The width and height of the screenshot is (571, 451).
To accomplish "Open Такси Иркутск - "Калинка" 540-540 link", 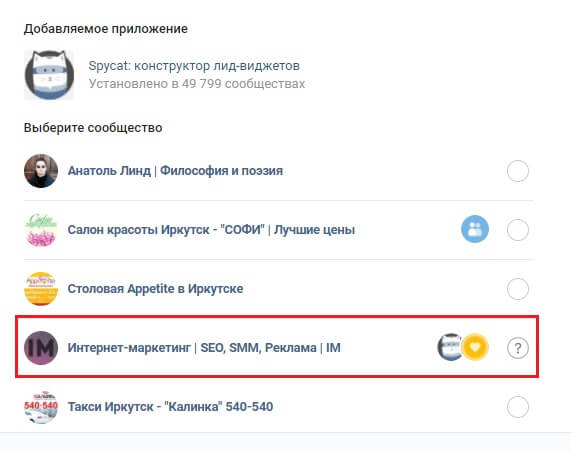I will (x=170, y=407).
